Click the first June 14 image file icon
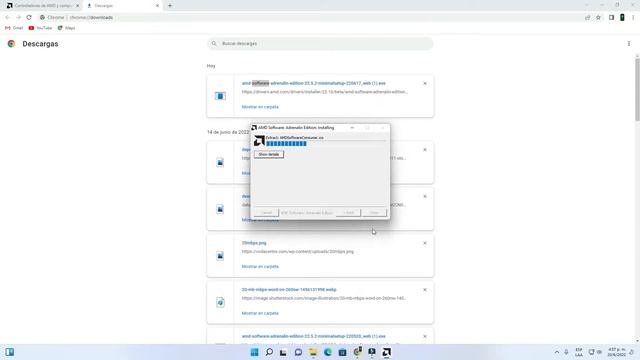 tap(220, 162)
